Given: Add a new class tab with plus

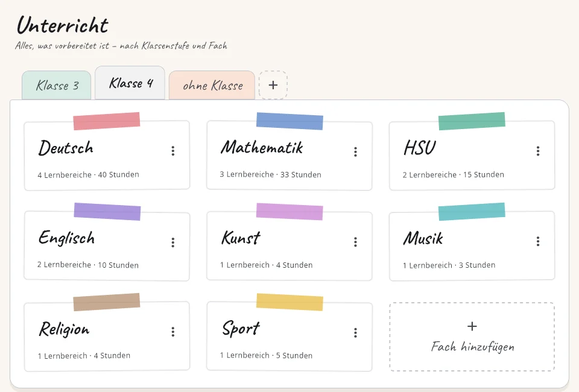Looking at the screenshot, I should (273, 85).
